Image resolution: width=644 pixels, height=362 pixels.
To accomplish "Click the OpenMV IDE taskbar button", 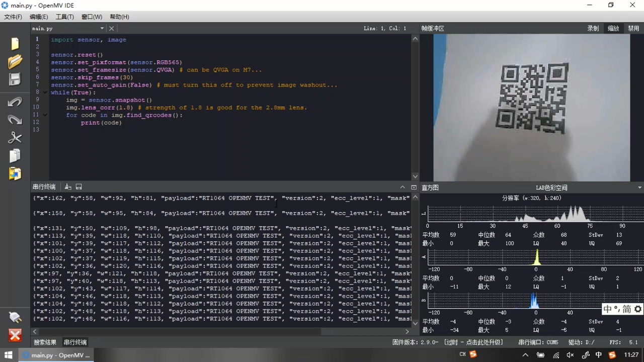I will click(x=56, y=355).
